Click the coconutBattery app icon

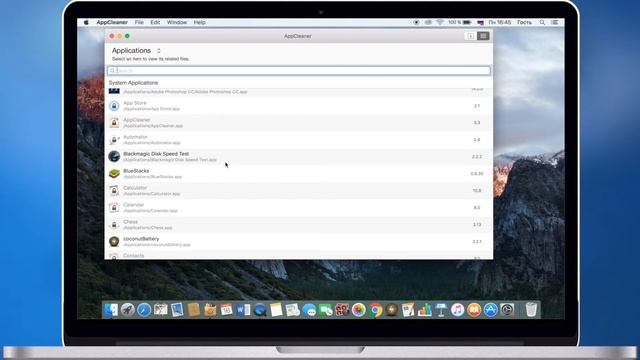[114, 241]
